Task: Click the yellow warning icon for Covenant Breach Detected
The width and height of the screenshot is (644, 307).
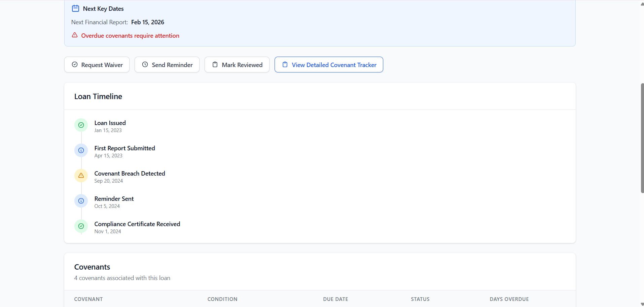Action: 81,176
